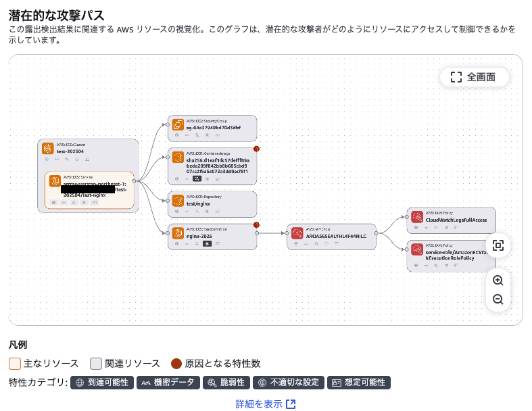Zoom out with the magnifier minus icon

click(498, 299)
